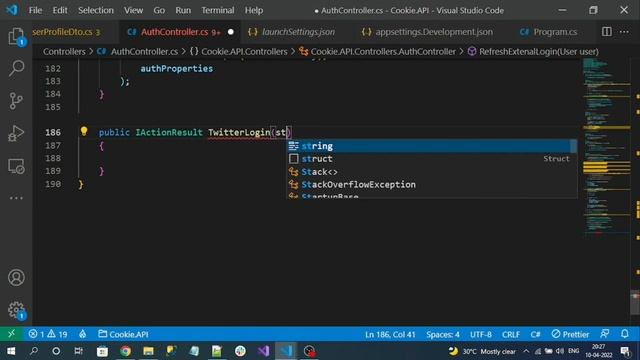Go to line via Ln 186, Col 41

[x=390, y=334]
